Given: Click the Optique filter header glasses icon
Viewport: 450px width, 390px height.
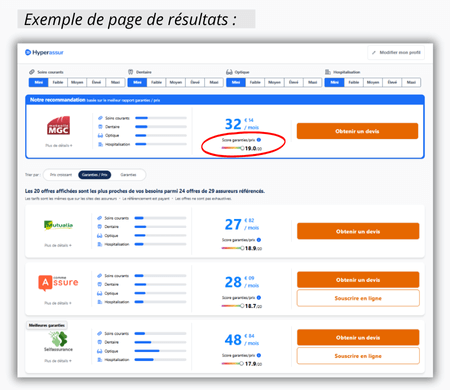Looking at the screenshot, I should click(x=229, y=72).
